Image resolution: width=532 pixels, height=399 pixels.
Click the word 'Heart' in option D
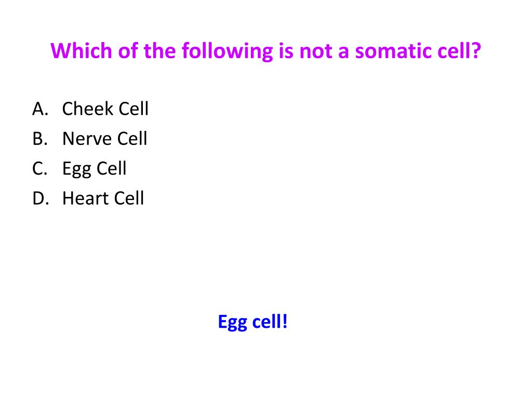[86, 198]
